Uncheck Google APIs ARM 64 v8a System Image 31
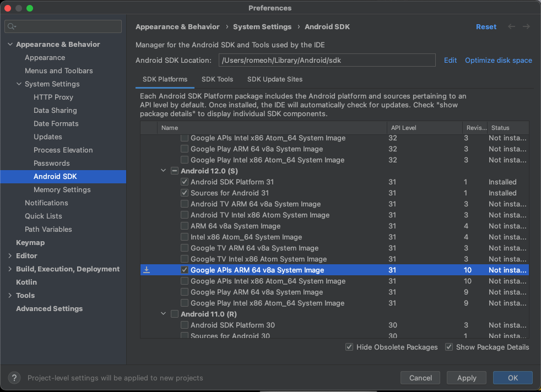 tap(185, 270)
